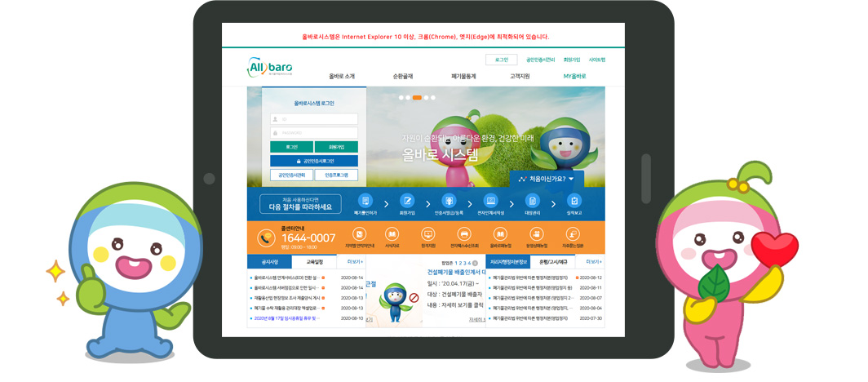868x382 pixels.
Task: Select the first banner slide dot
Action: click(401, 97)
